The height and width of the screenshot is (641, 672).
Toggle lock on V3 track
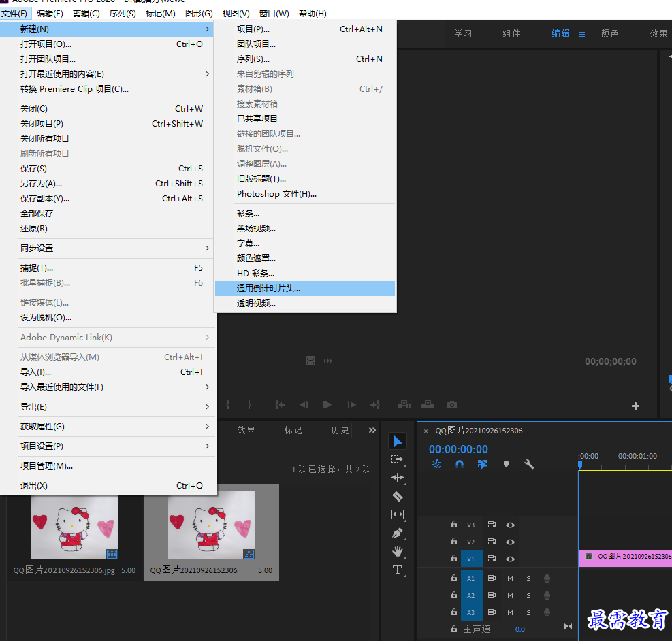pyautogui.click(x=454, y=524)
